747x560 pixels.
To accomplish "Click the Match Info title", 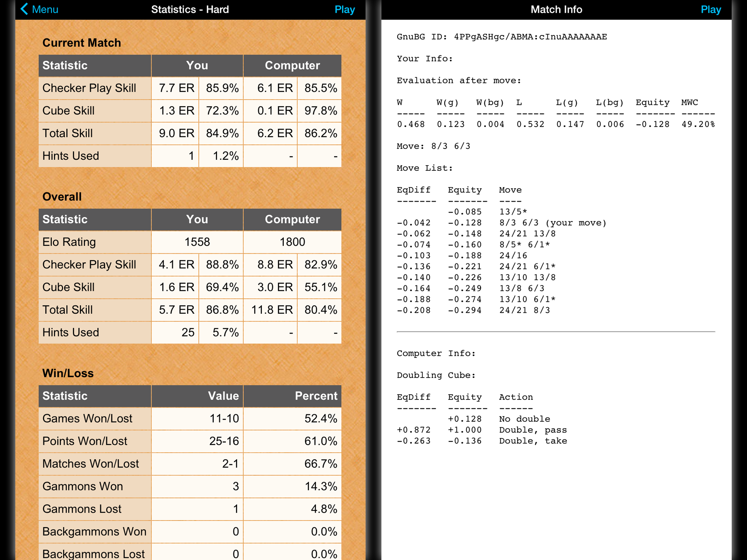I will 556,10.
